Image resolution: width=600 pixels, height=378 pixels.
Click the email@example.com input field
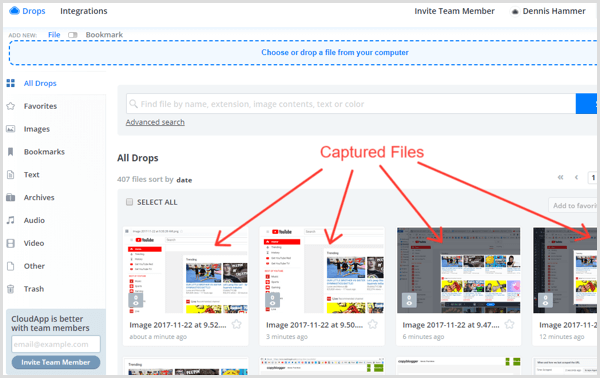pyautogui.click(x=56, y=344)
